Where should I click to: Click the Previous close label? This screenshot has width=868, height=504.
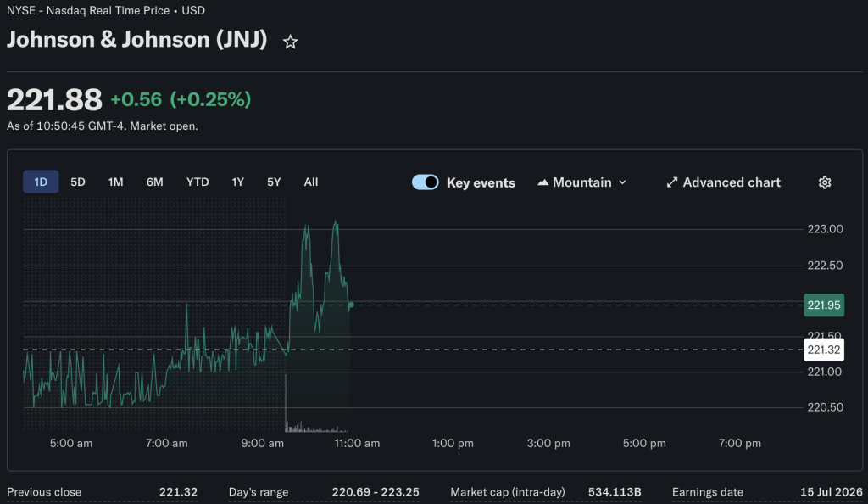pyautogui.click(x=44, y=492)
